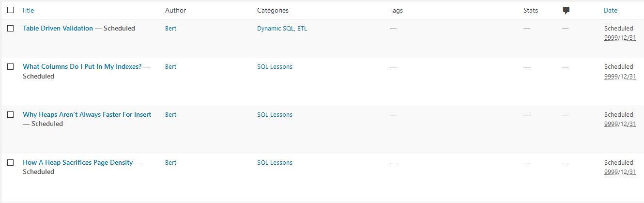Tick checkbox for What Columns Do I Put In My Indexes
Viewport: 644px width, 203px height.
coord(11,67)
